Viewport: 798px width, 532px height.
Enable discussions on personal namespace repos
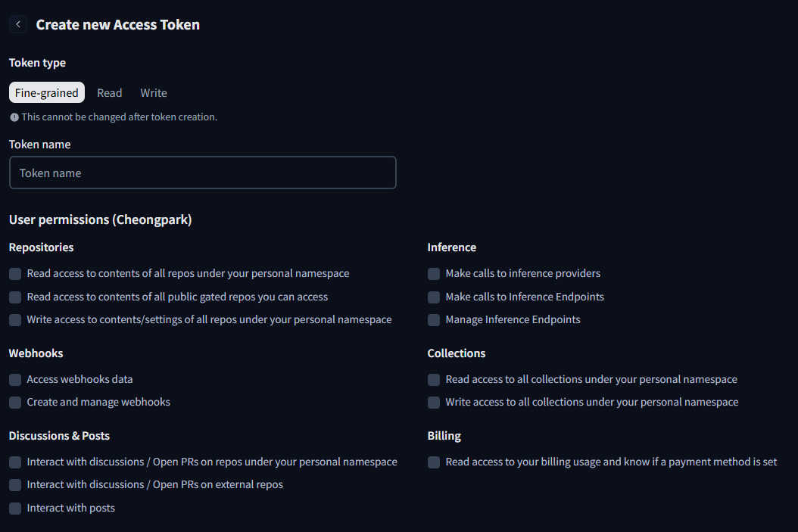(15, 462)
